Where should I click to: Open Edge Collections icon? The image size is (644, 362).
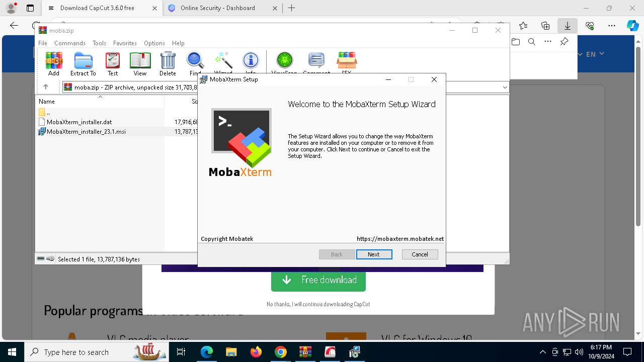545,26
